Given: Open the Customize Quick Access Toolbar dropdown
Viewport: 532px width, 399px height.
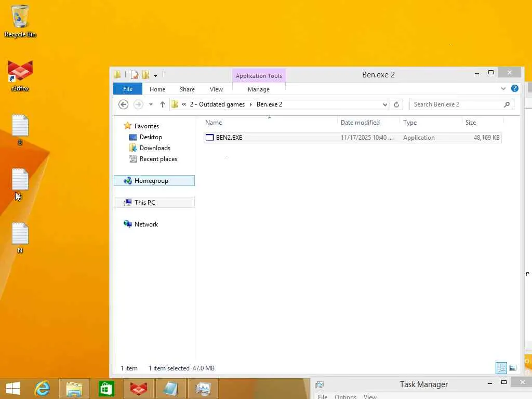Looking at the screenshot, I should tap(155, 75).
